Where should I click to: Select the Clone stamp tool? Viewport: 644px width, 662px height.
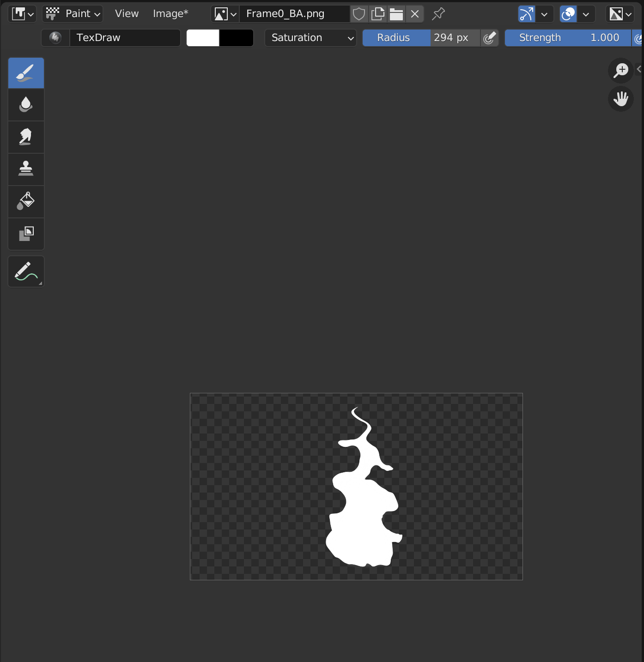click(x=26, y=169)
